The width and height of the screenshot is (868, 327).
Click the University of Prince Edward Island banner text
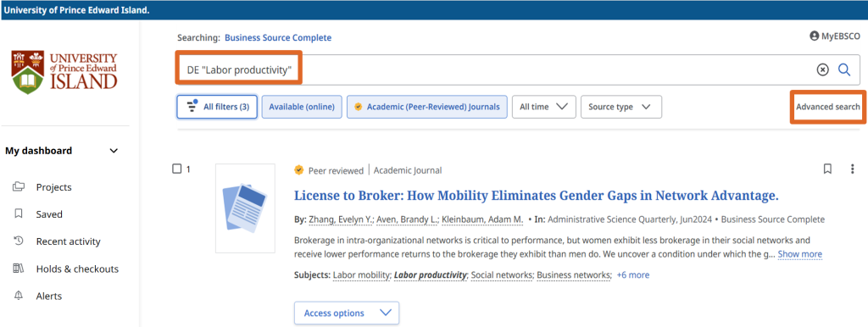pyautogui.click(x=77, y=10)
